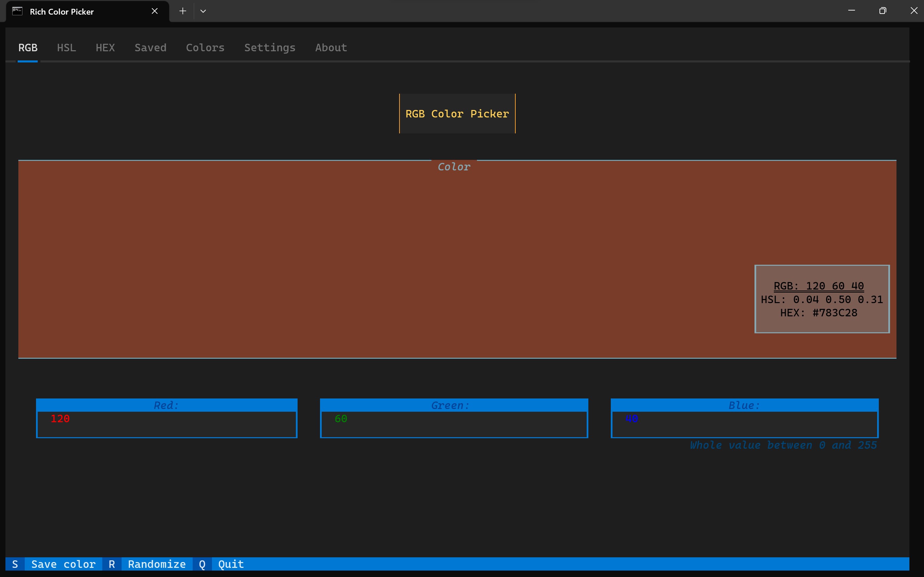Select the Colors tab
The image size is (924, 577).
[205, 48]
